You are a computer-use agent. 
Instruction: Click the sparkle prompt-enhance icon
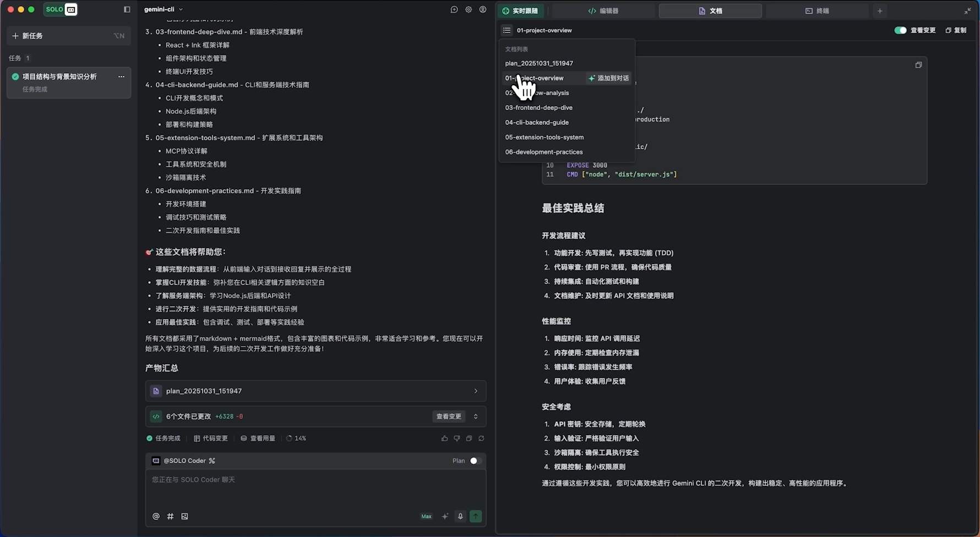(445, 516)
